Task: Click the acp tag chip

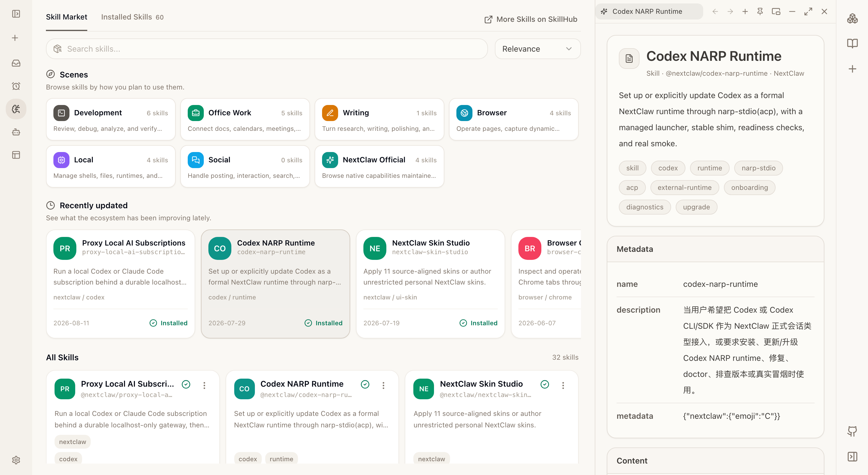Action: point(632,188)
